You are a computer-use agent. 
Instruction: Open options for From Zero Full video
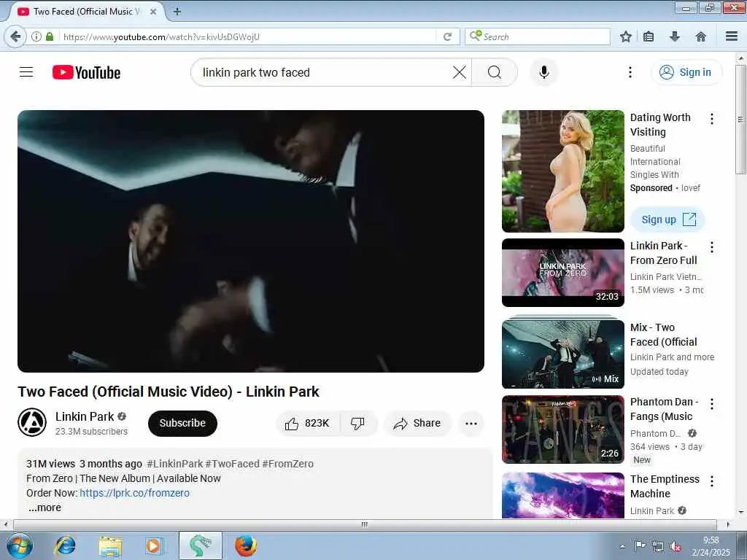pos(712,246)
